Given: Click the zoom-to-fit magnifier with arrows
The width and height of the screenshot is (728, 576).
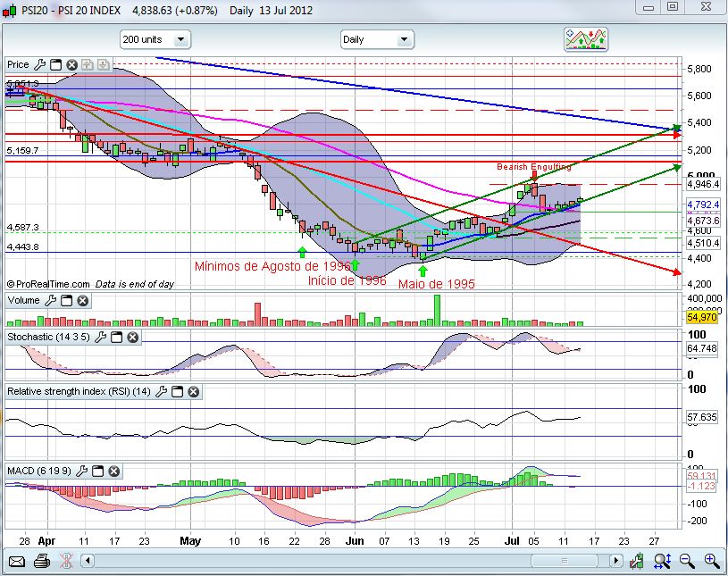Looking at the screenshot, I should point(662,561).
